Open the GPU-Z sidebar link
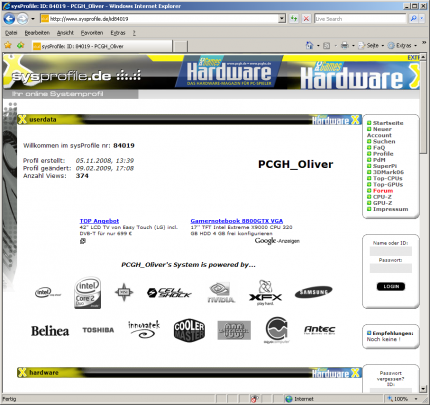The image size is (430, 405). tap(382, 203)
